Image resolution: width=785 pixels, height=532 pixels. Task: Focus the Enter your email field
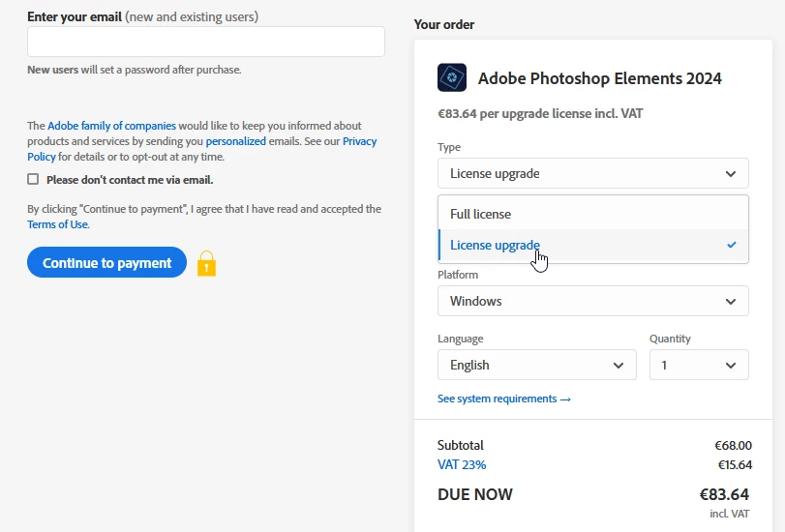tap(206, 42)
